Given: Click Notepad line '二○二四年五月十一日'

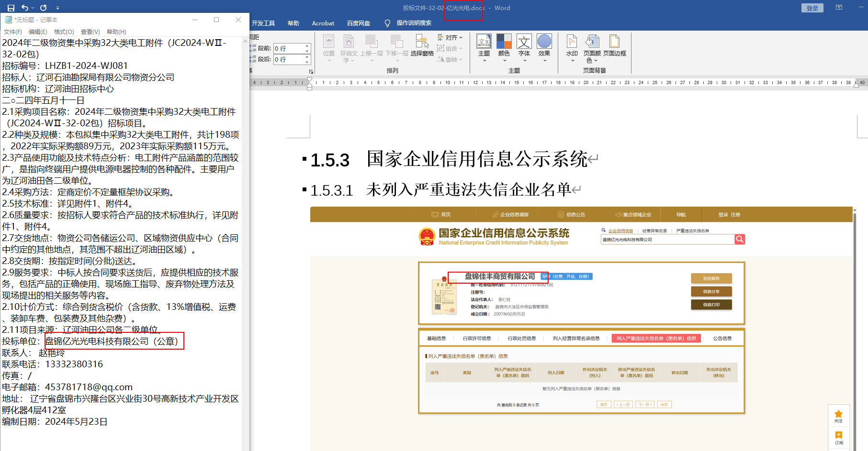Looking at the screenshot, I should tap(43, 100).
